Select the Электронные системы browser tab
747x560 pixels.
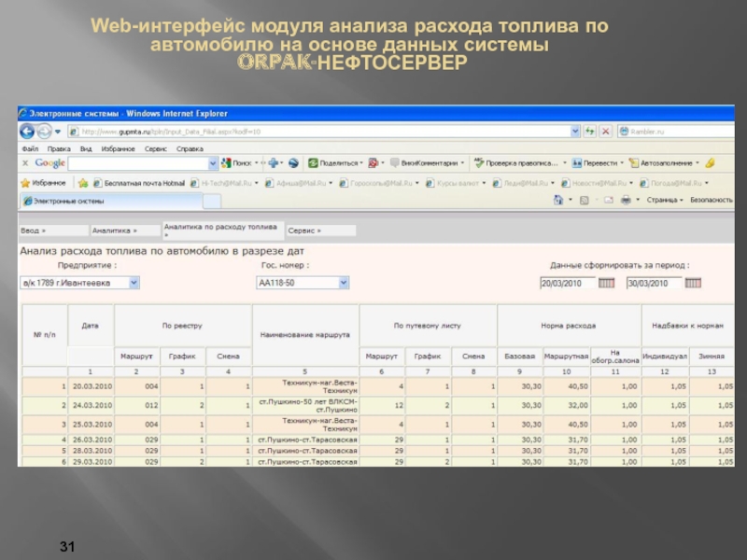click(x=111, y=201)
